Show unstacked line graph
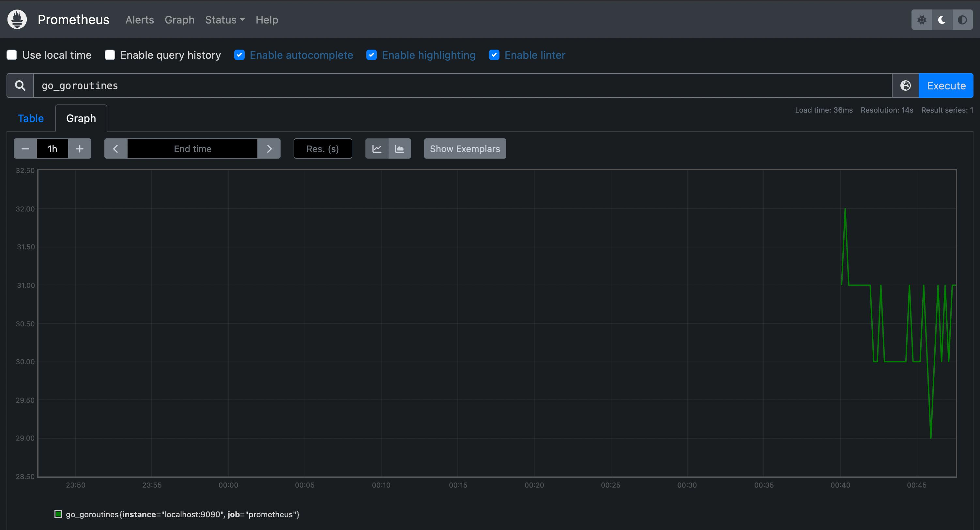The width and height of the screenshot is (980, 530). pos(376,149)
